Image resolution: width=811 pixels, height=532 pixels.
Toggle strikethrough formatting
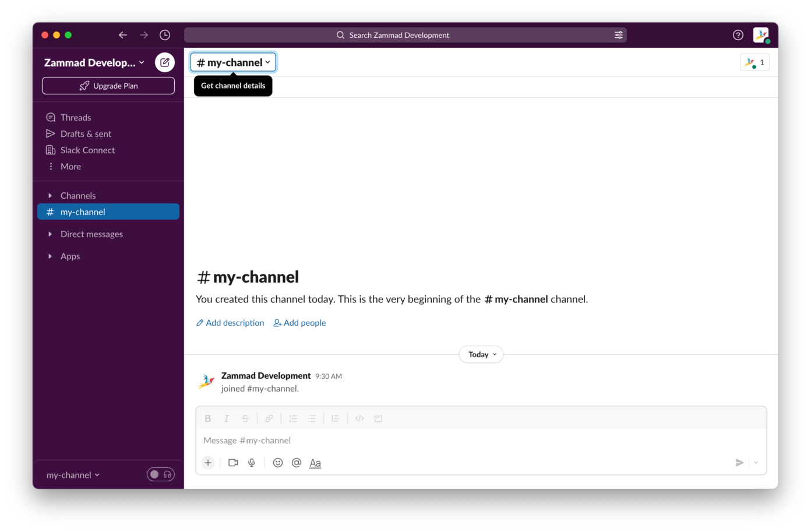(x=245, y=418)
